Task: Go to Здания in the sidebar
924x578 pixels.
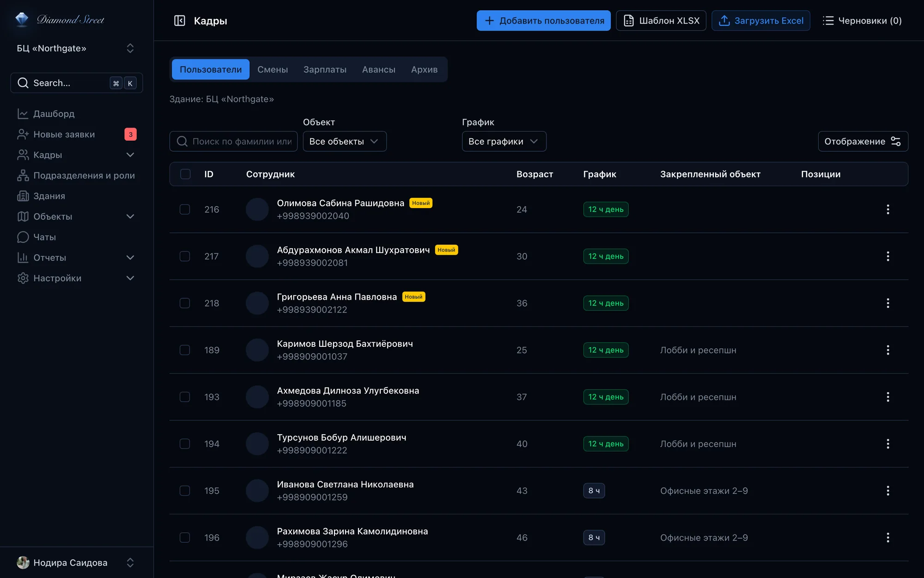Action: click(x=77, y=196)
